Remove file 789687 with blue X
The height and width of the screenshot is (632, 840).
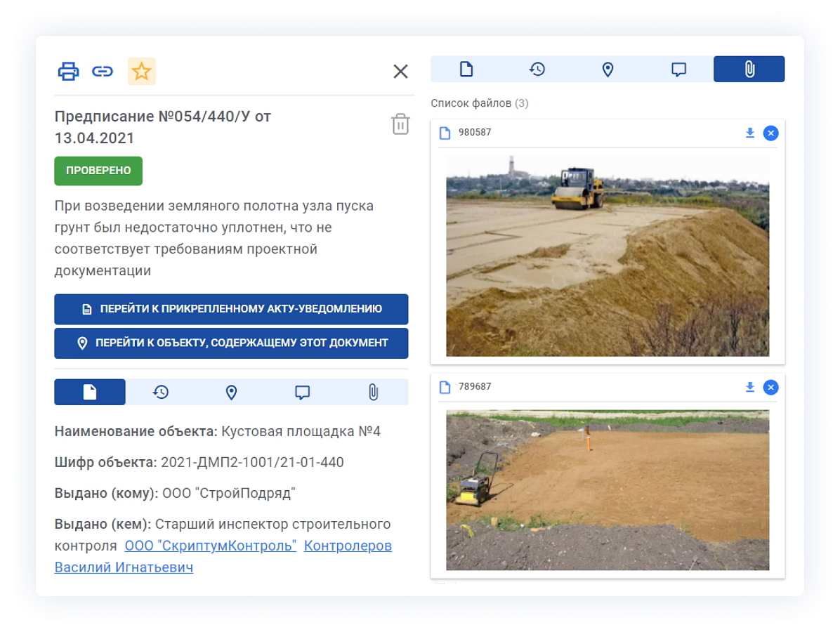click(770, 387)
